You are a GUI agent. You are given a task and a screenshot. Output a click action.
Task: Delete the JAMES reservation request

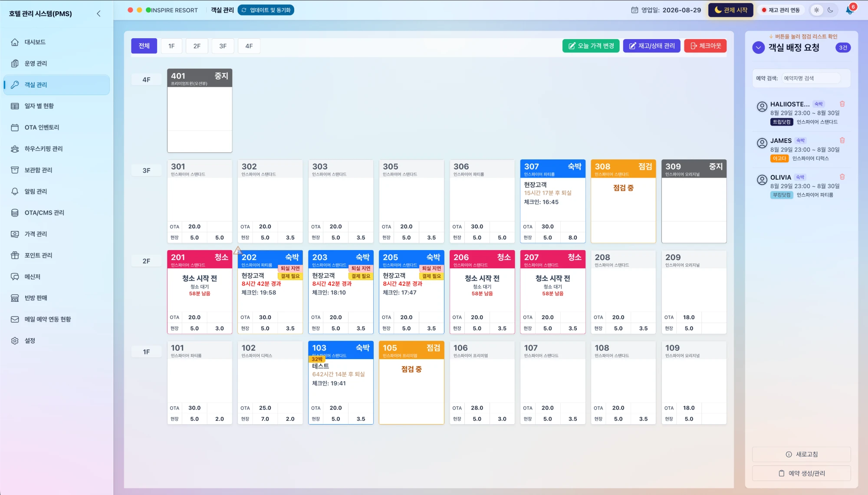[x=842, y=140]
